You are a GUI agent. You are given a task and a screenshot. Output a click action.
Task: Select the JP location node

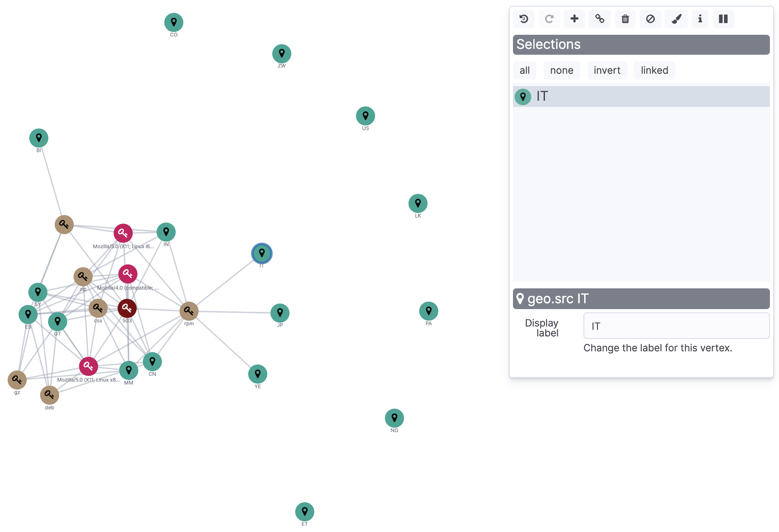pos(280,313)
